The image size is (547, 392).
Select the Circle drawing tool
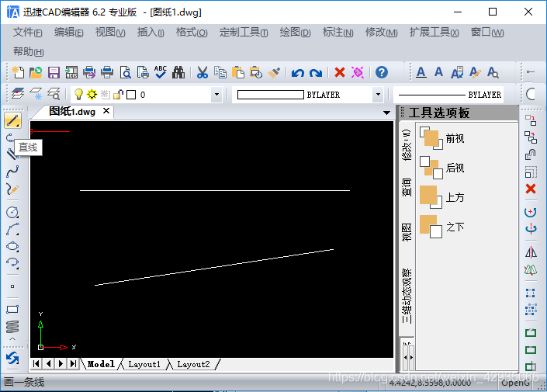(x=12, y=212)
